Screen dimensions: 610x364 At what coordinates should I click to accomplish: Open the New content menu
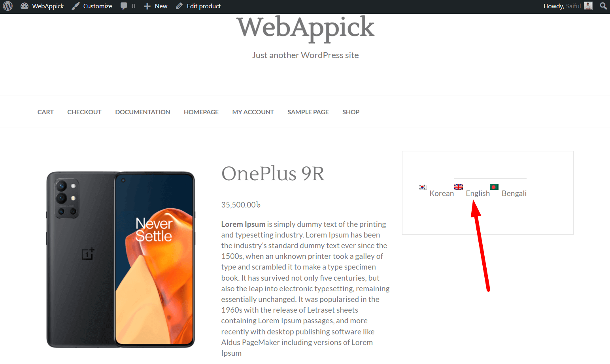(x=156, y=6)
